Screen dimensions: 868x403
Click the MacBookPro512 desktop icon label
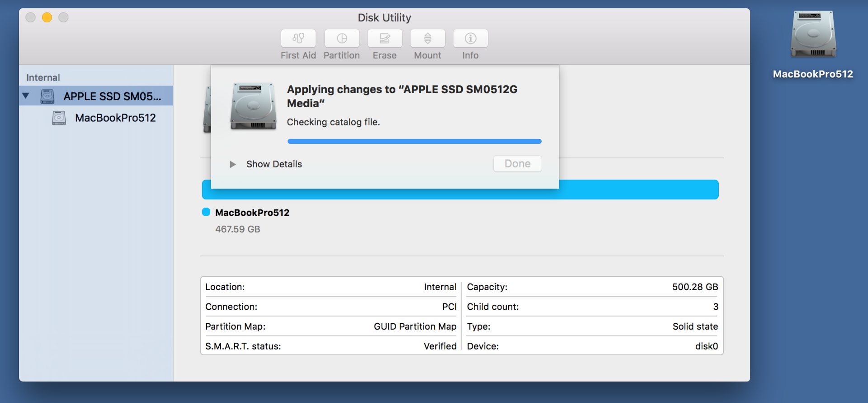pos(813,74)
